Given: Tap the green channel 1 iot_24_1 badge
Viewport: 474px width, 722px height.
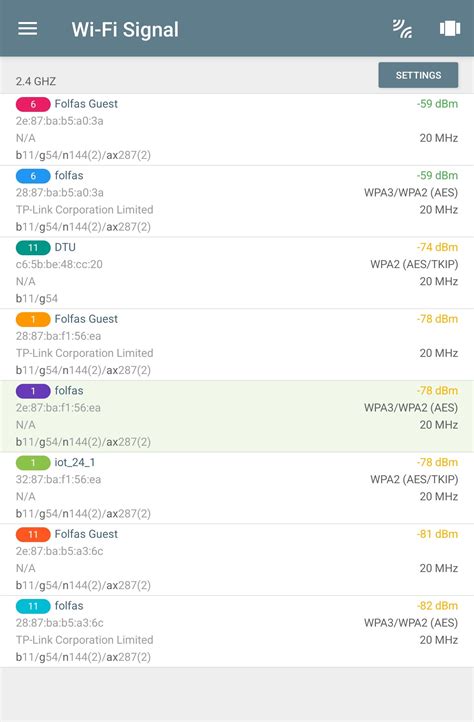Looking at the screenshot, I should 33,463.
